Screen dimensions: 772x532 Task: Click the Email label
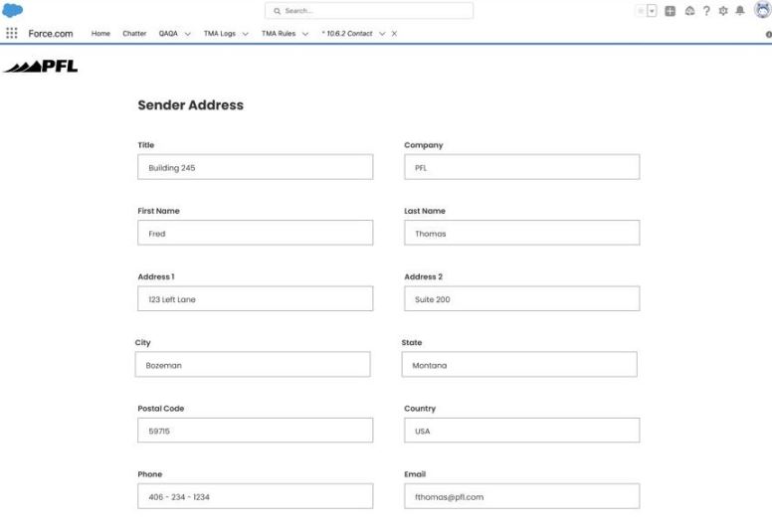[x=415, y=474]
